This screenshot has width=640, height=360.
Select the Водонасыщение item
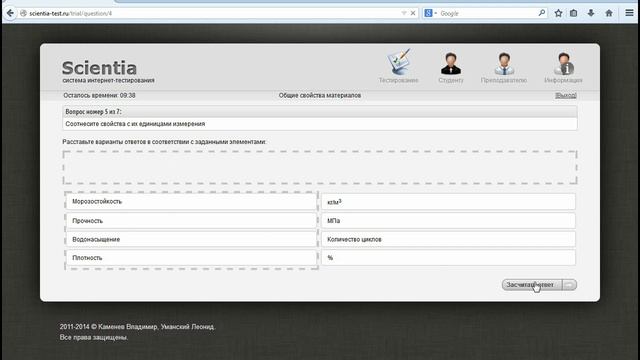[191, 239]
